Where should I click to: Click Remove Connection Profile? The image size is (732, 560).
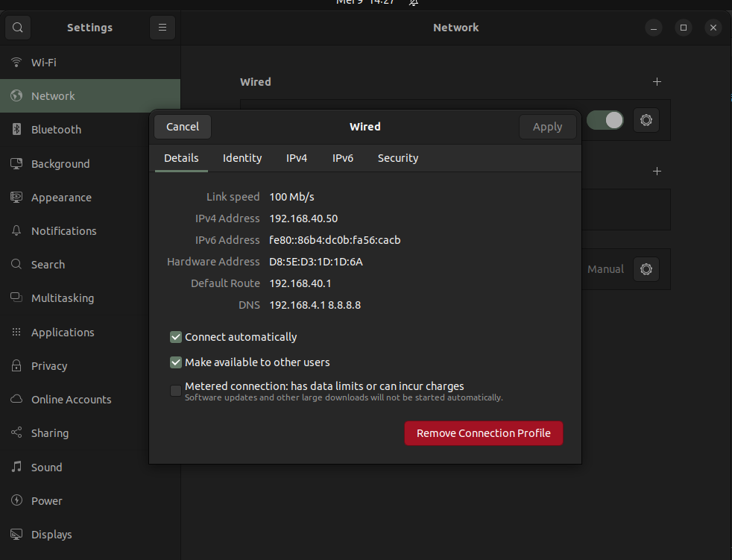(483, 433)
